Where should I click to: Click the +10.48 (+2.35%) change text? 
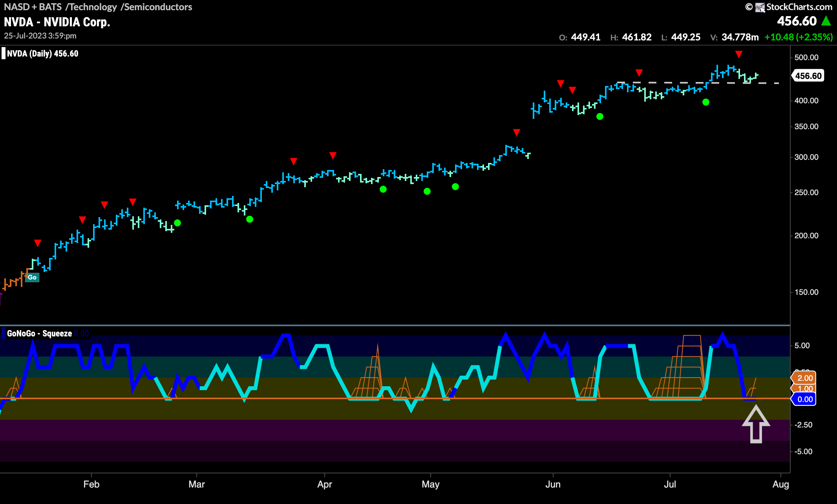tap(799, 37)
